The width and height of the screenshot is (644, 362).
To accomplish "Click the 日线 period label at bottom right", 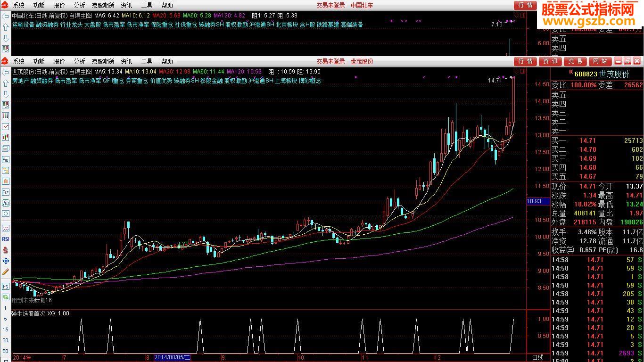I will click(537, 358).
